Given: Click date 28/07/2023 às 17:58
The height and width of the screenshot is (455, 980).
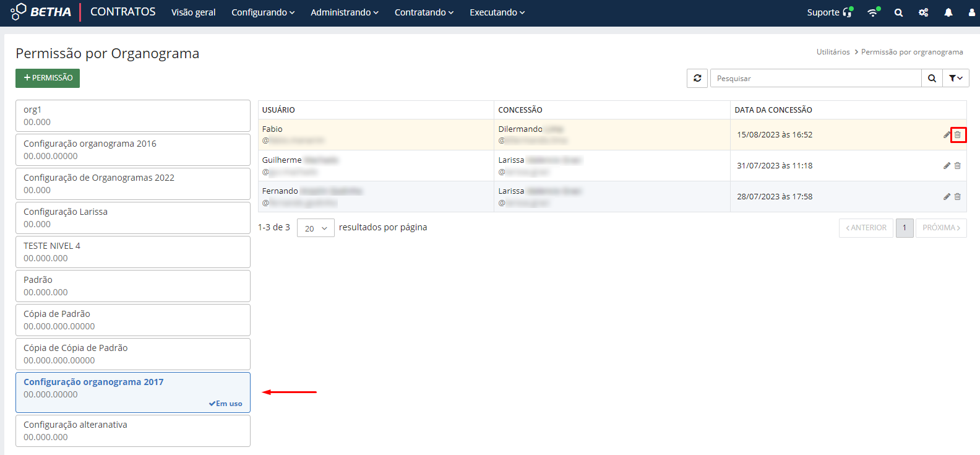Looking at the screenshot, I should click(x=775, y=196).
